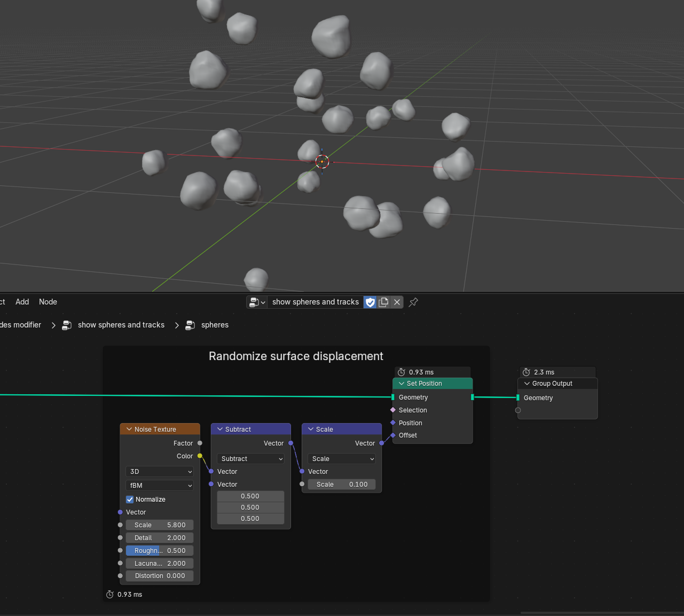
Task: Click the Noise Texture Color output socket
Action: click(200, 456)
